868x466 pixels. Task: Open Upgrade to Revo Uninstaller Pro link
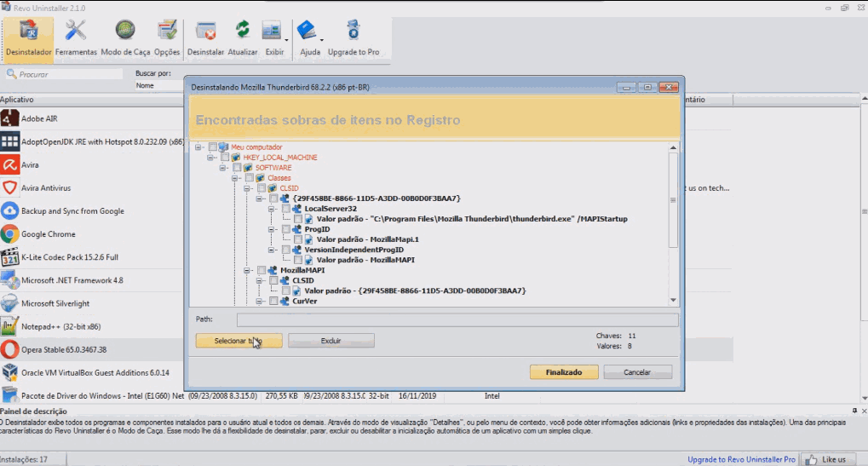(x=741, y=459)
